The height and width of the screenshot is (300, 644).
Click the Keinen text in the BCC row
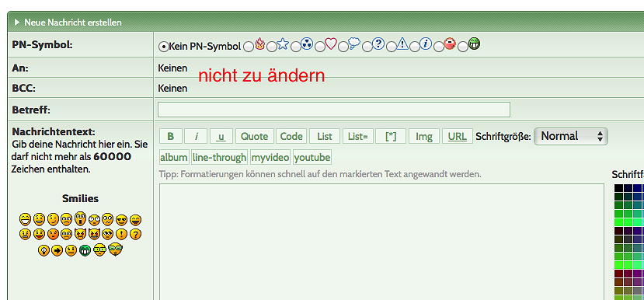(x=172, y=89)
